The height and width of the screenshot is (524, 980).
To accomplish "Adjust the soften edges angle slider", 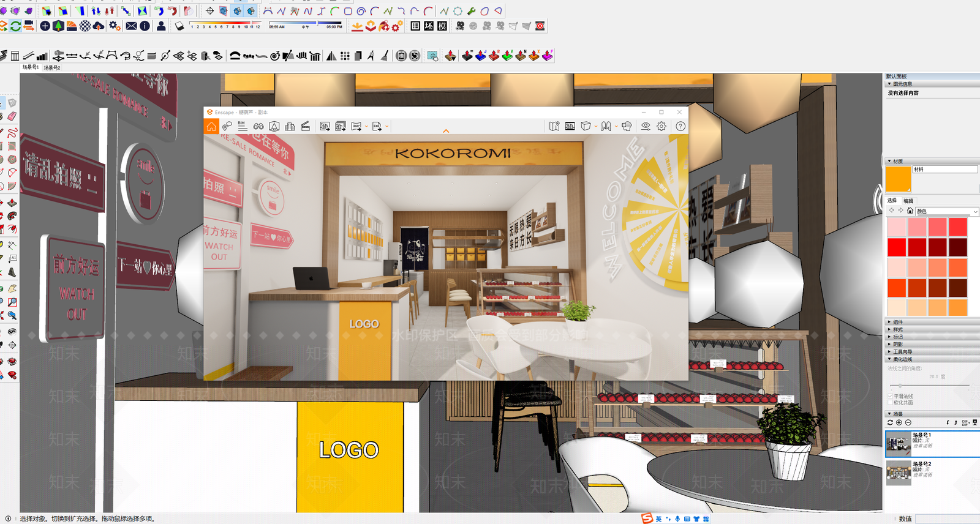I will 900,385.
